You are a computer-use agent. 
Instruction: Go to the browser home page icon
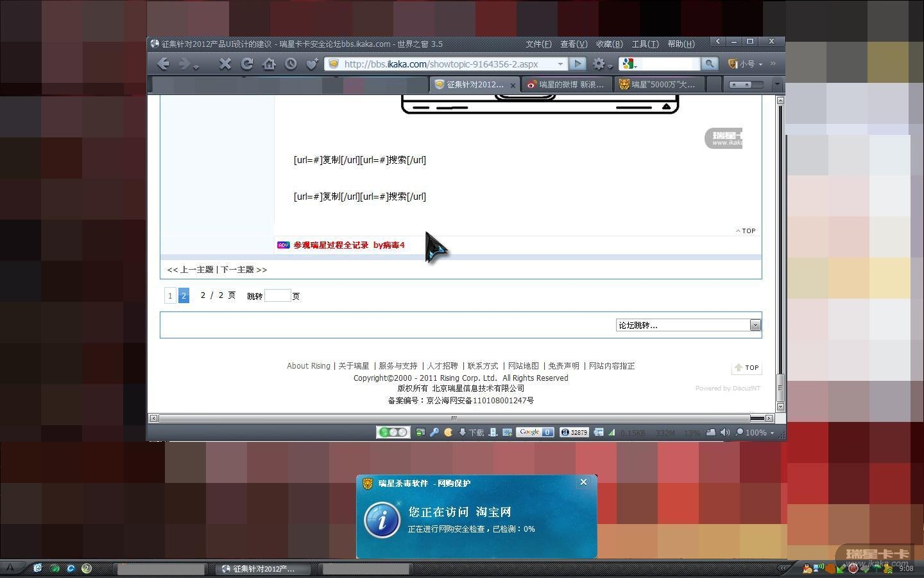269,64
